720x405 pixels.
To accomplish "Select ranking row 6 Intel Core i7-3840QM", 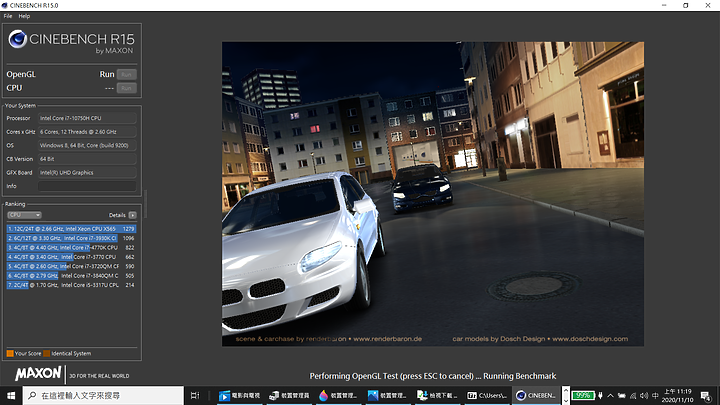I will (71, 276).
